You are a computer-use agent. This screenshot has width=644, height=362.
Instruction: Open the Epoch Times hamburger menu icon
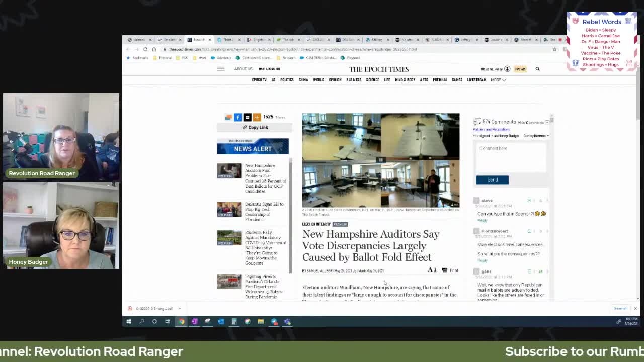[x=221, y=69]
